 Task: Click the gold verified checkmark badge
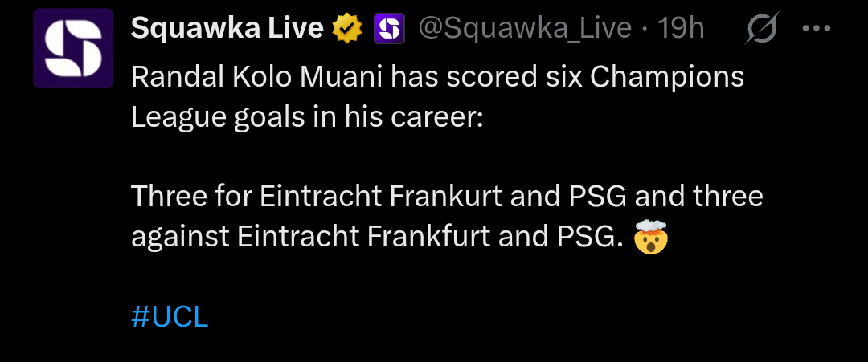pyautogui.click(x=347, y=30)
